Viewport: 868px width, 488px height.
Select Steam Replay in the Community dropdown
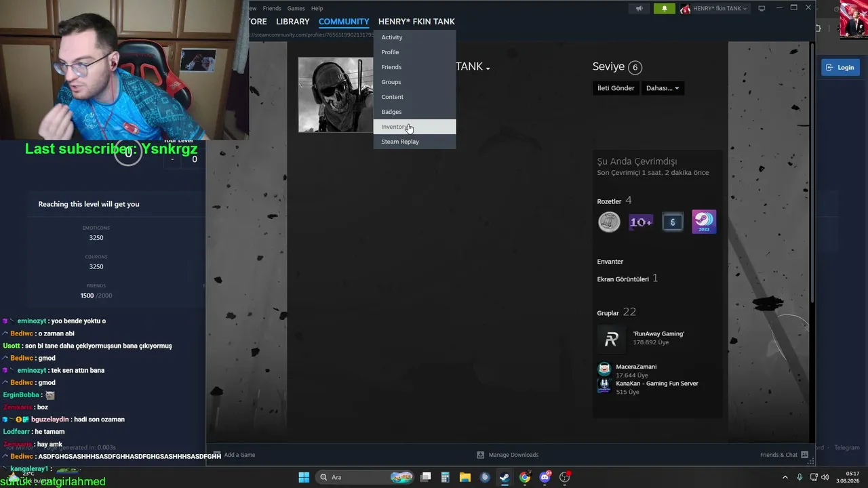click(414, 142)
